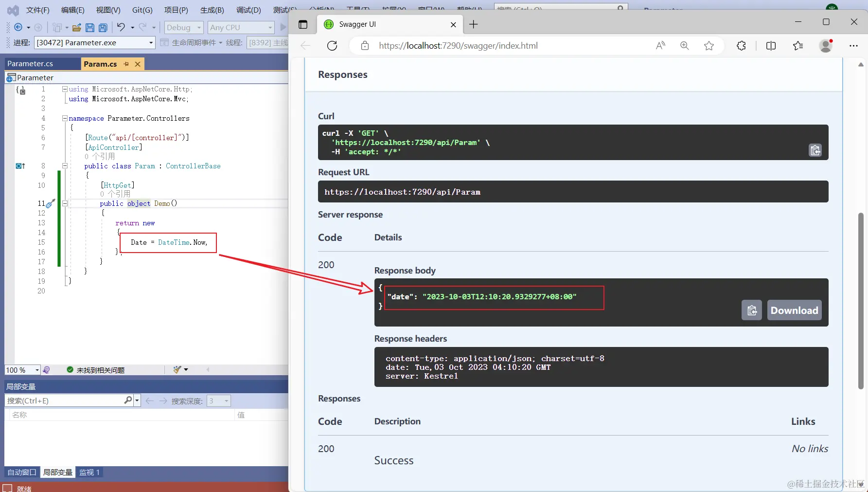Click the screwdriver quick-action icon at line 11
Image resolution: width=868 pixels, height=492 pixels.
point(51,203)
